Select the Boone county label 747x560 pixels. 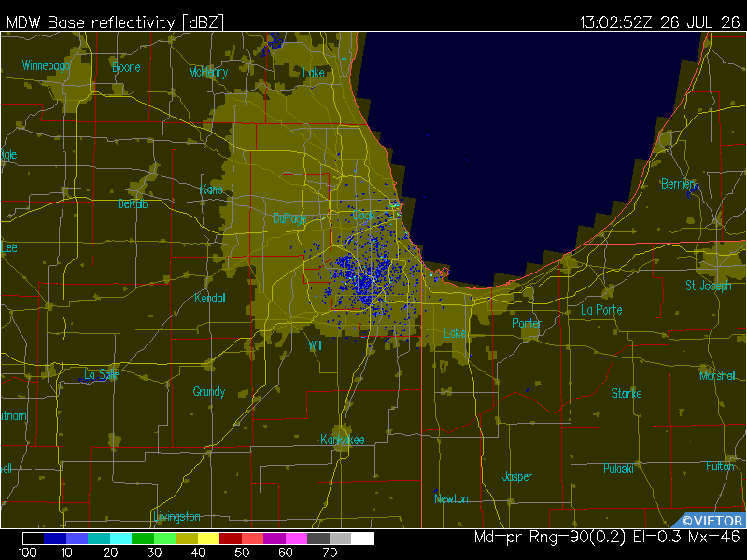point(126,67)
